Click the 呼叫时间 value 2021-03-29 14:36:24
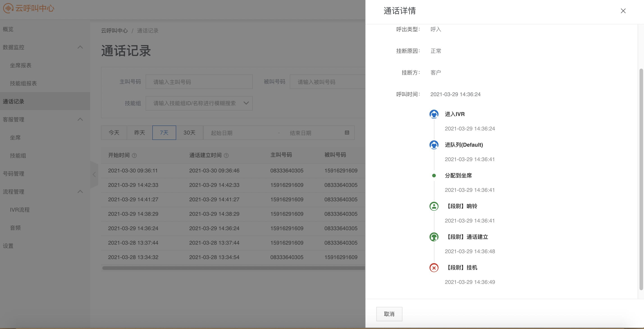 455,94
